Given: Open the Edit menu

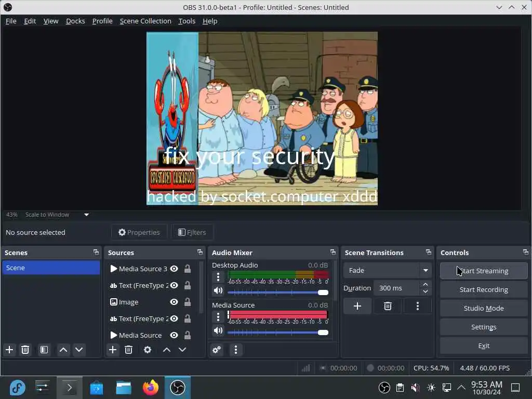Looking at the screenshot, I should coord(30,21).
